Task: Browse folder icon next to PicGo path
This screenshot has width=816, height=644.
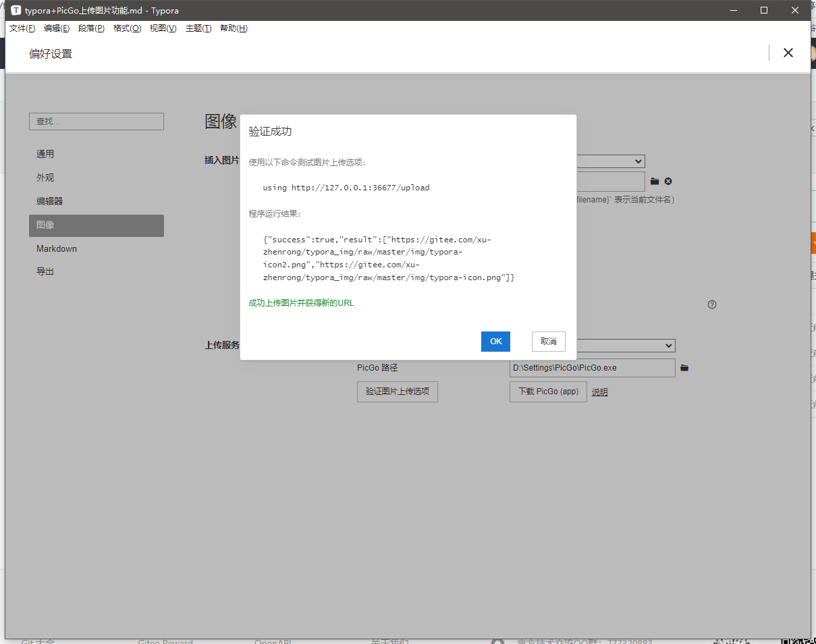Action: click(x=684, y=368)
